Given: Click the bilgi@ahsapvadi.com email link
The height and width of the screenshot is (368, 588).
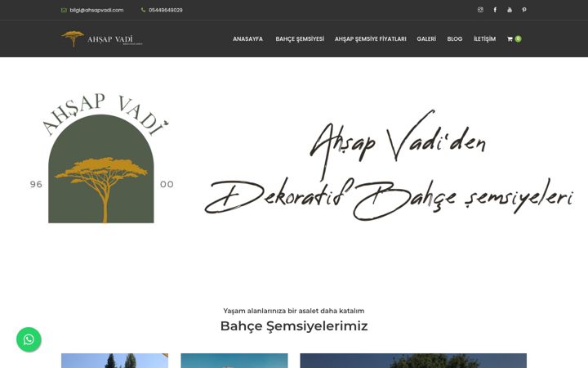Looking at the screenshot, I should pyautogui.click(x=96, y=10).
